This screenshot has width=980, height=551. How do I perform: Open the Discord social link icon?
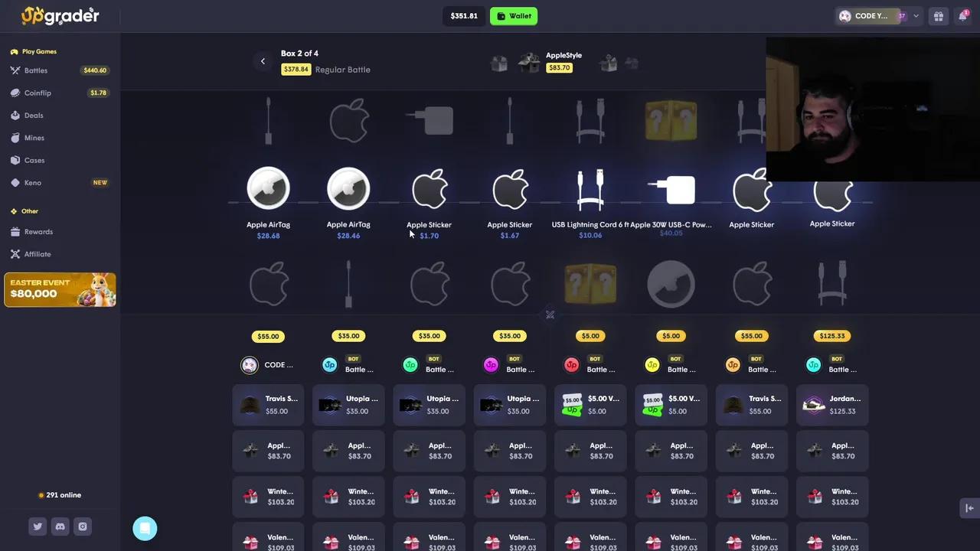[x=60, y=526]
